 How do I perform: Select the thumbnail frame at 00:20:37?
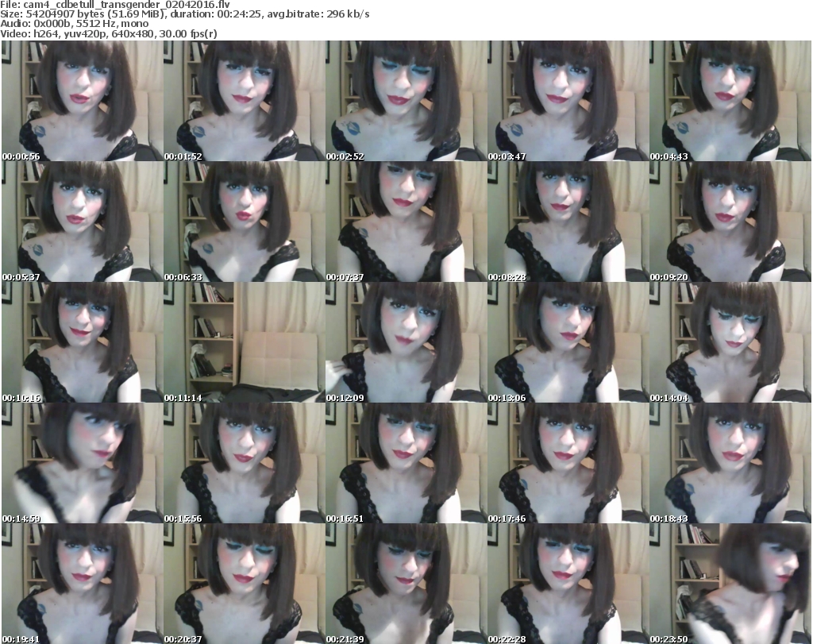coord(245,584)
